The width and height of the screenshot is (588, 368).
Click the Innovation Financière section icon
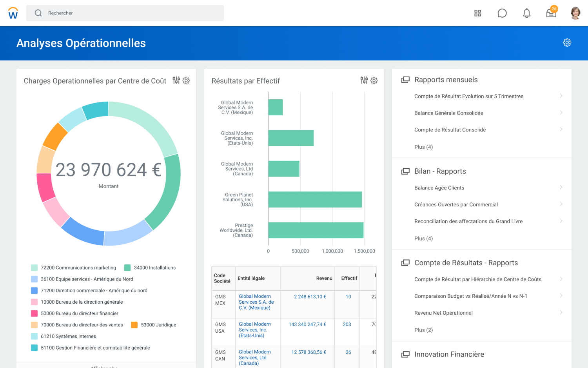pos(405,354)
